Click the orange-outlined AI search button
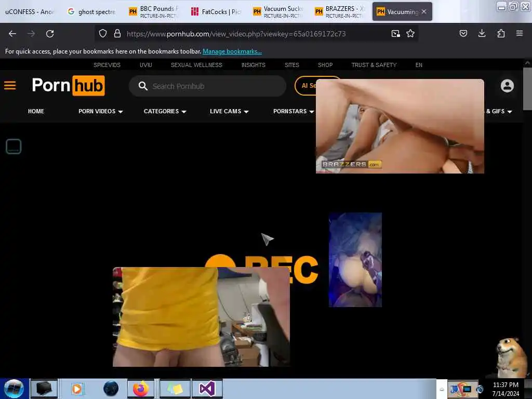This screenshot has height=399, width=532. (305, 86)
